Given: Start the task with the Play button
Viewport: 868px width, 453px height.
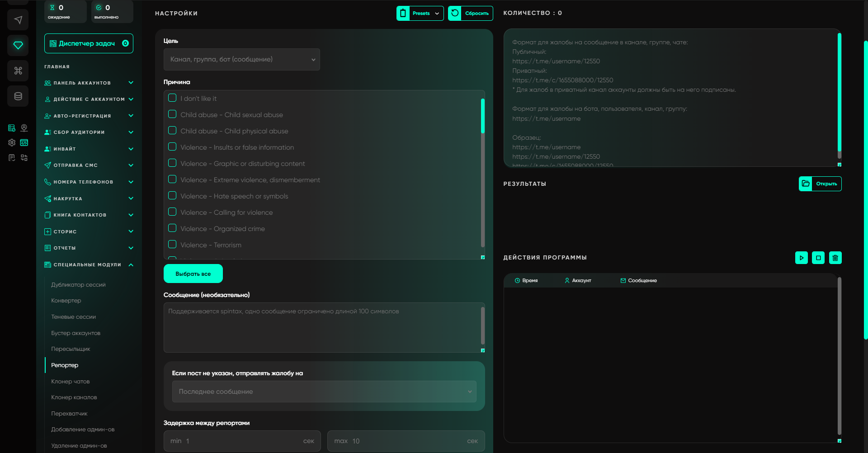Looking at the screenshot, I should coord(802,258).
